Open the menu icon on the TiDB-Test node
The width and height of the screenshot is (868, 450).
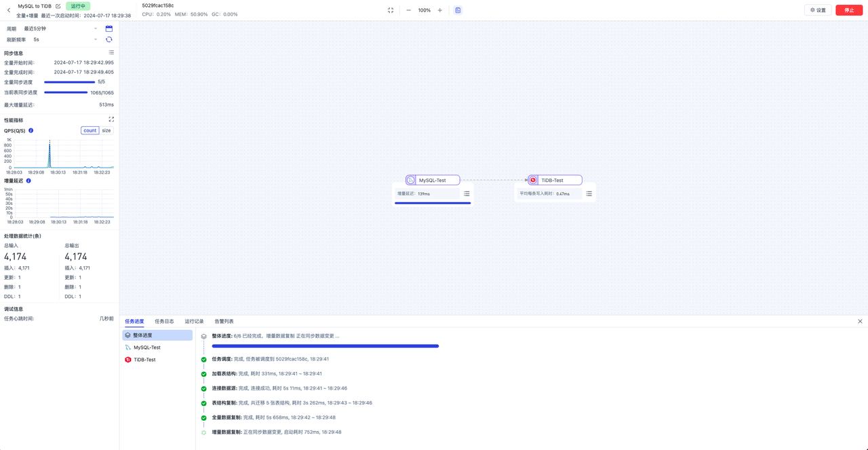pyautogui.click(x=588, y=193)
